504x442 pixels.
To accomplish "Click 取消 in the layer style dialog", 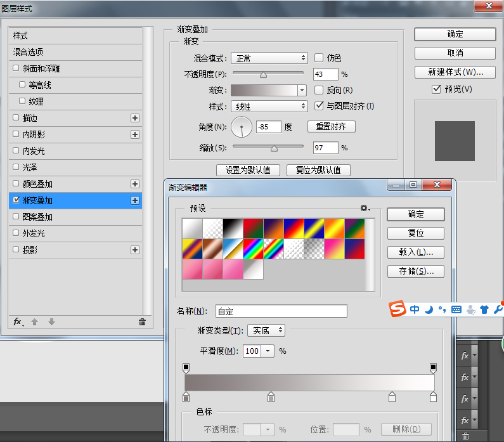I will tap(455, 53).
